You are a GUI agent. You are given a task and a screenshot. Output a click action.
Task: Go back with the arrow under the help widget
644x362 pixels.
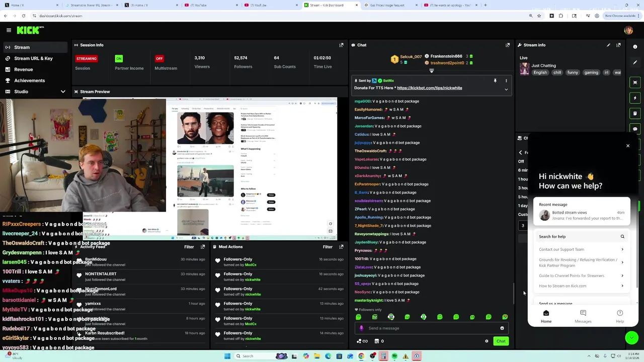click(521, 152)
